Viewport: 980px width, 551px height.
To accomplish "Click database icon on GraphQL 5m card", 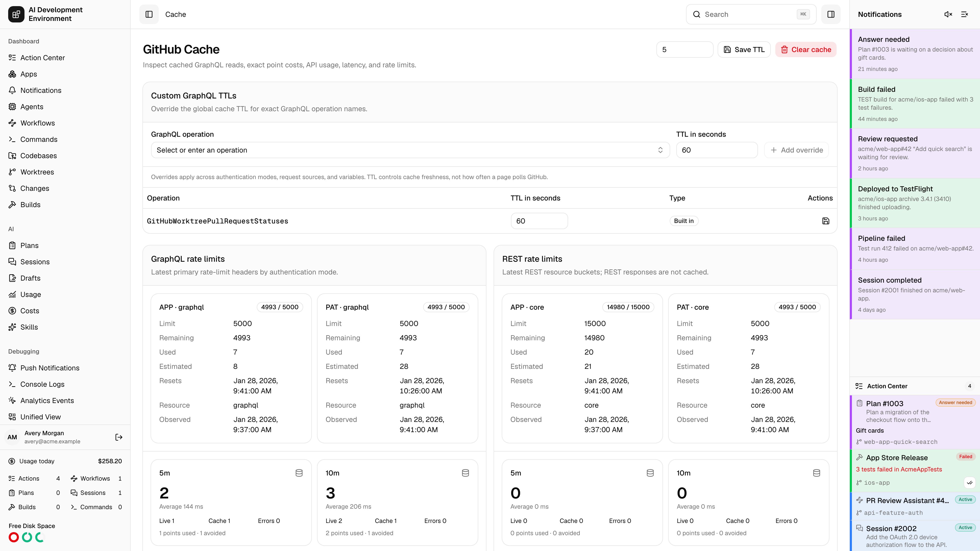I will (299, 473).
